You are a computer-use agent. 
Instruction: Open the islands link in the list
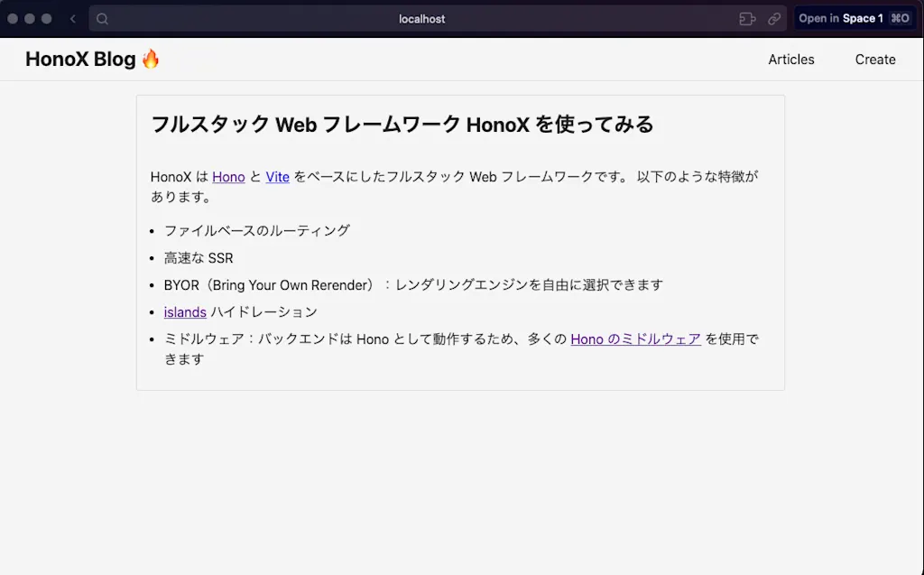point(185,312)
